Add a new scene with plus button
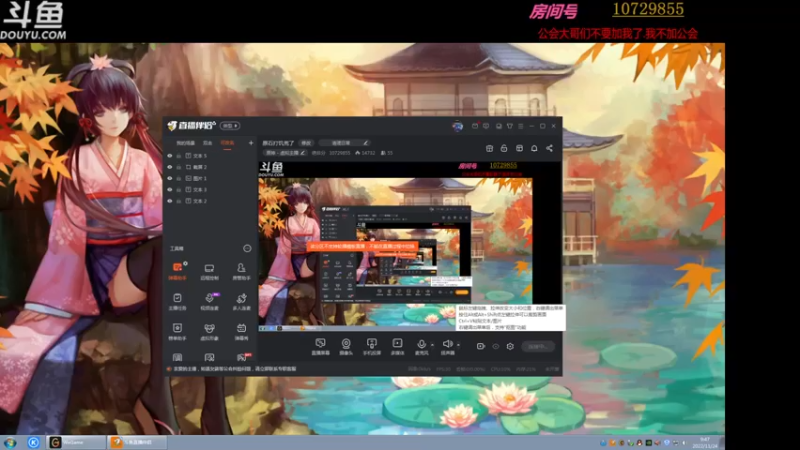 pos(251,143)
